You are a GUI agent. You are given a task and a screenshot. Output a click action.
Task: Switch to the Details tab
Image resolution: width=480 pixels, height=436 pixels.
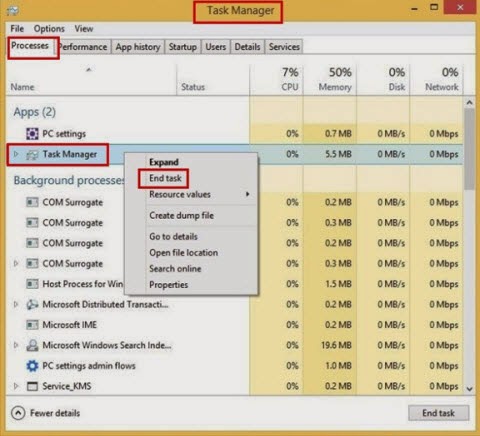click(247, 47)
